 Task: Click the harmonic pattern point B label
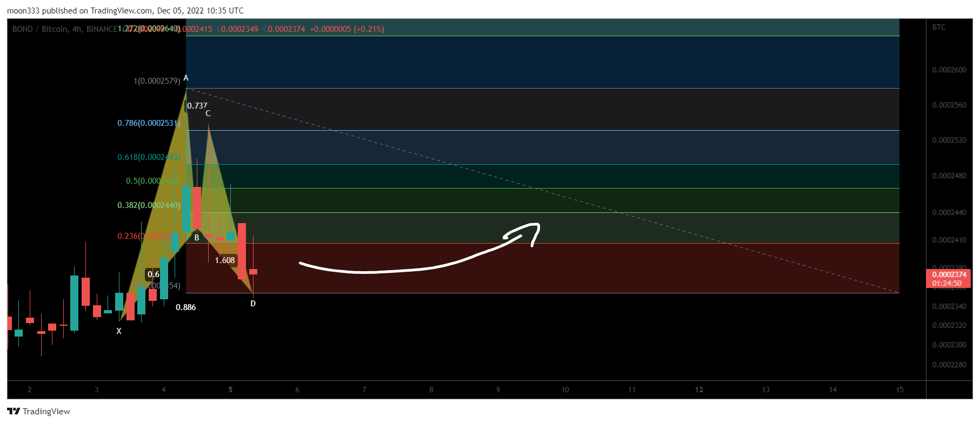pyautogui.click(x=197, y=238)
